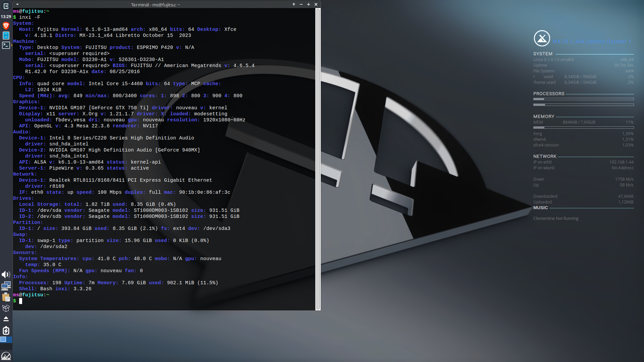Viewport: 644px width, 362px height.
Task: Click the 'Intel Core i5-4460' model text
Action: click(x=116, y=83)
